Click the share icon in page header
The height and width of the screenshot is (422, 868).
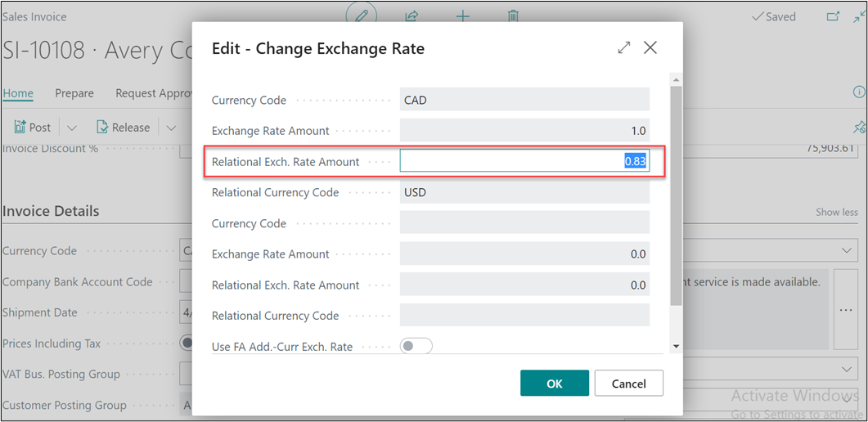[412, 16]
